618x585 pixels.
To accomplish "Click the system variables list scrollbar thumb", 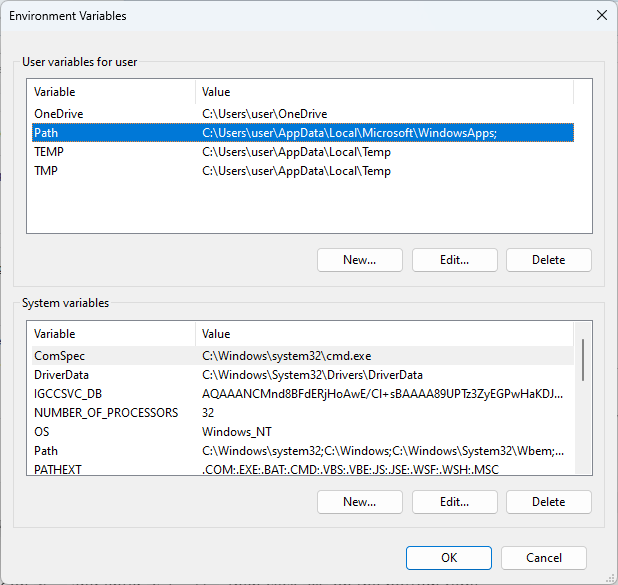I will coord(583,360).
